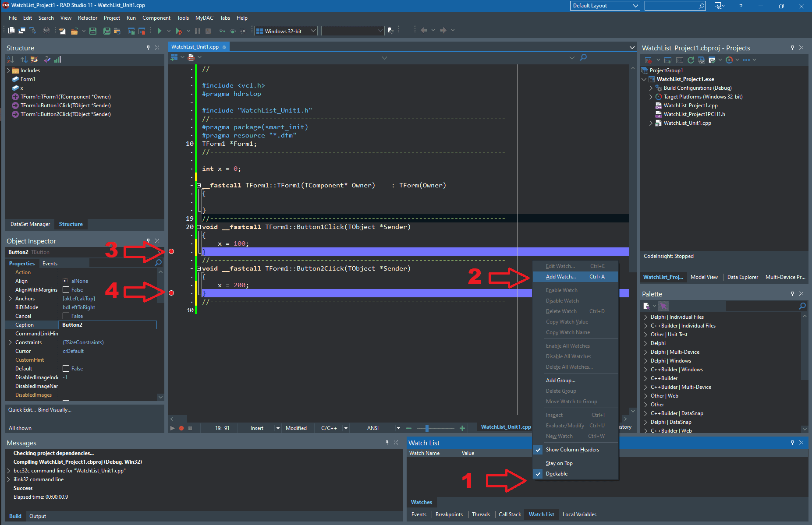The image size is (812, 525).
Task: Click Quick Edit... link
Action: [x=22, y=410]
